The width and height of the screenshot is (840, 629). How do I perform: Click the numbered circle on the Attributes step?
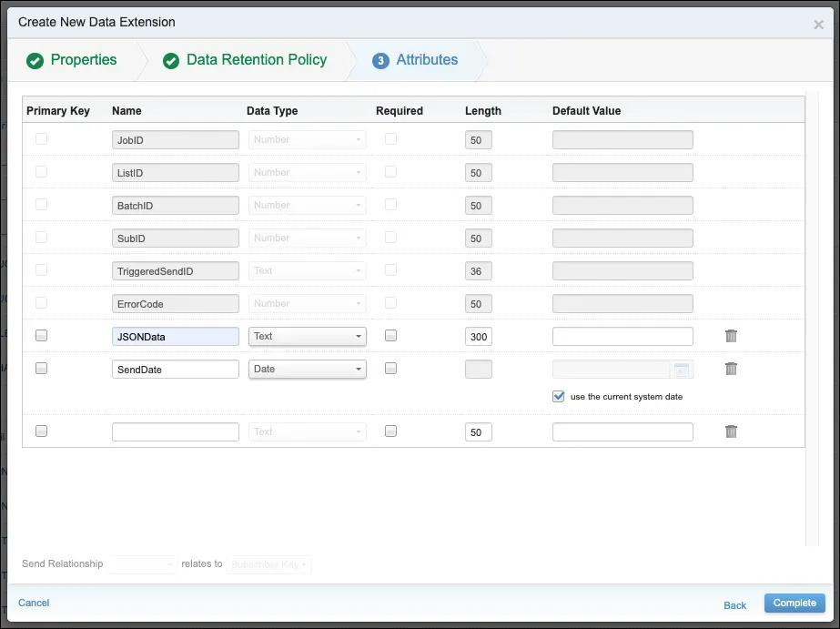[x=381, y=59]
